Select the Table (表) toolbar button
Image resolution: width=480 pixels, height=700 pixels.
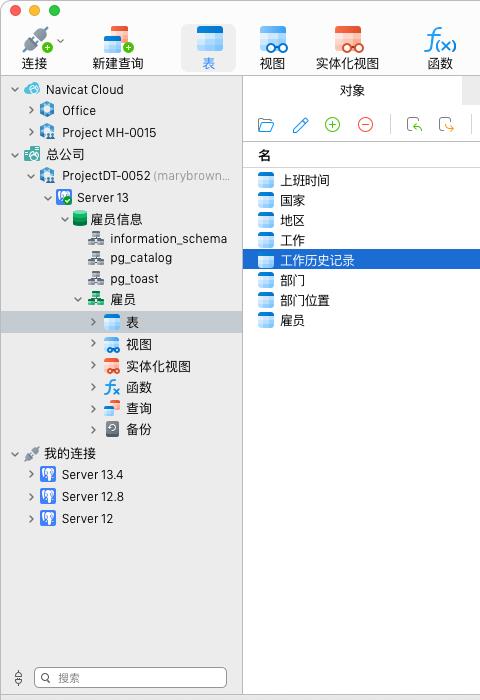coord(209,48)
